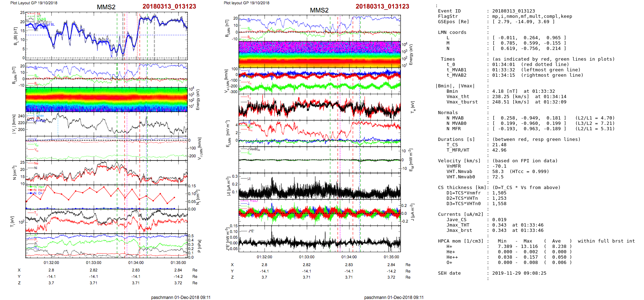The image size is (644, 300).
Task: Click the 'Vmax_tht' row label
Action: click(458, 97)
